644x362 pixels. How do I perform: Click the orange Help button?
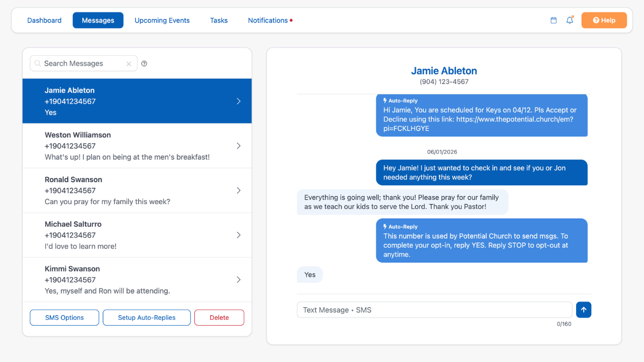click(604, 21)
